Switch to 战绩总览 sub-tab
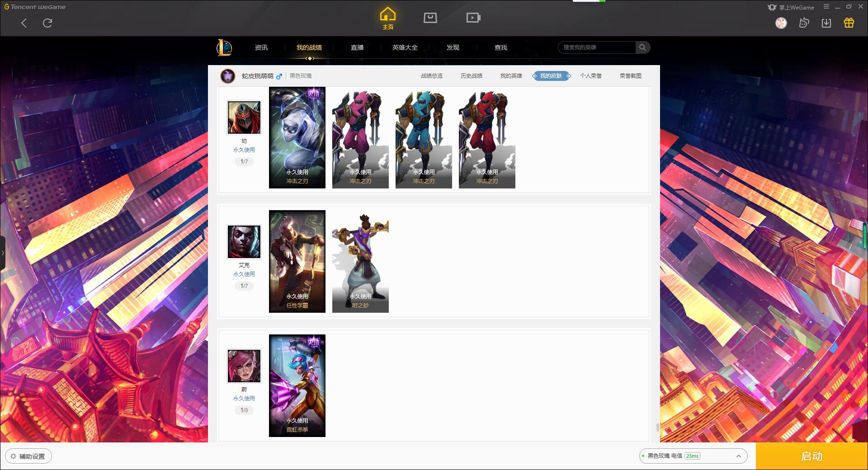Screen dimensions: 868x470 432,76
